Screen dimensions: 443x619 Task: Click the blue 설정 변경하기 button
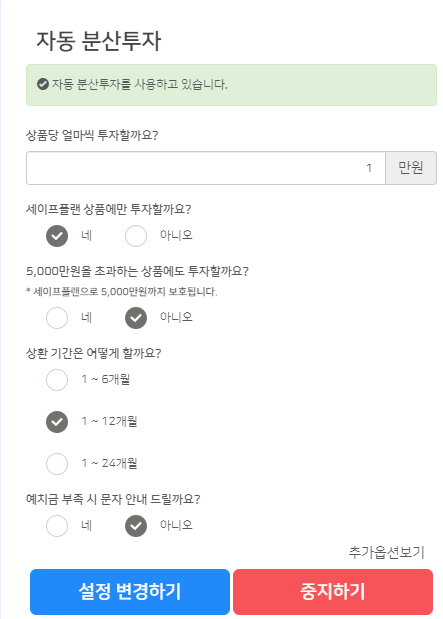pyautogui.click(x=130, y=591)
